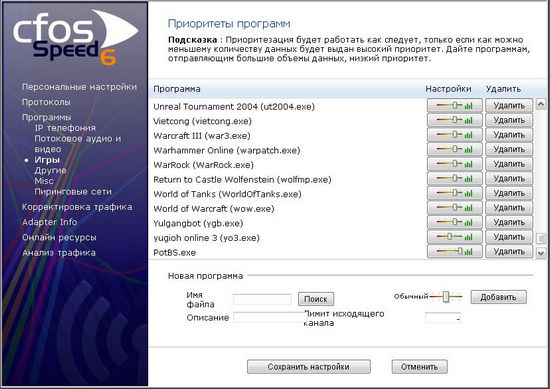
Task: Open Пиринговые сети category
Action: pyautogui.click(x=73, y=192)
